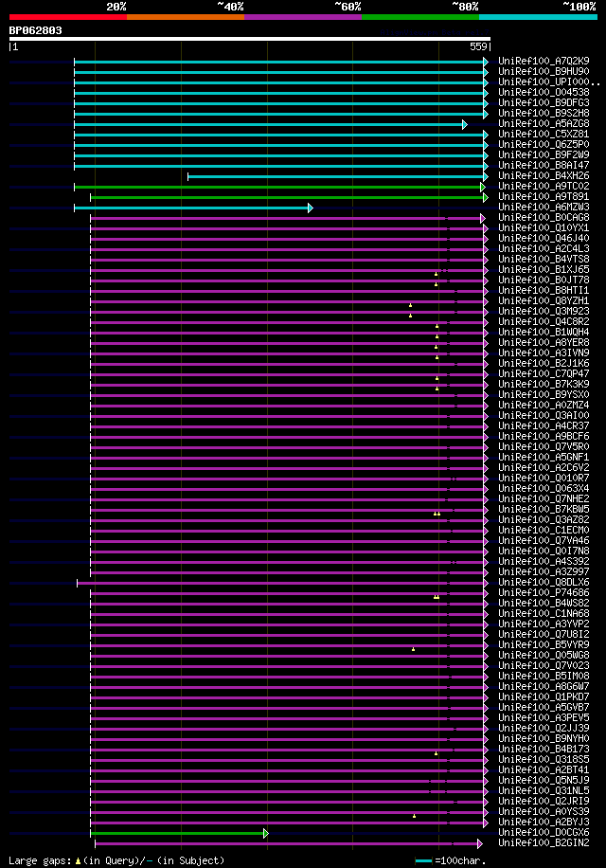This screenshot has height=868, width=606.
Task: Select hit label UniRef100_Q5N5J9
Action: click(x=544, y=781)
